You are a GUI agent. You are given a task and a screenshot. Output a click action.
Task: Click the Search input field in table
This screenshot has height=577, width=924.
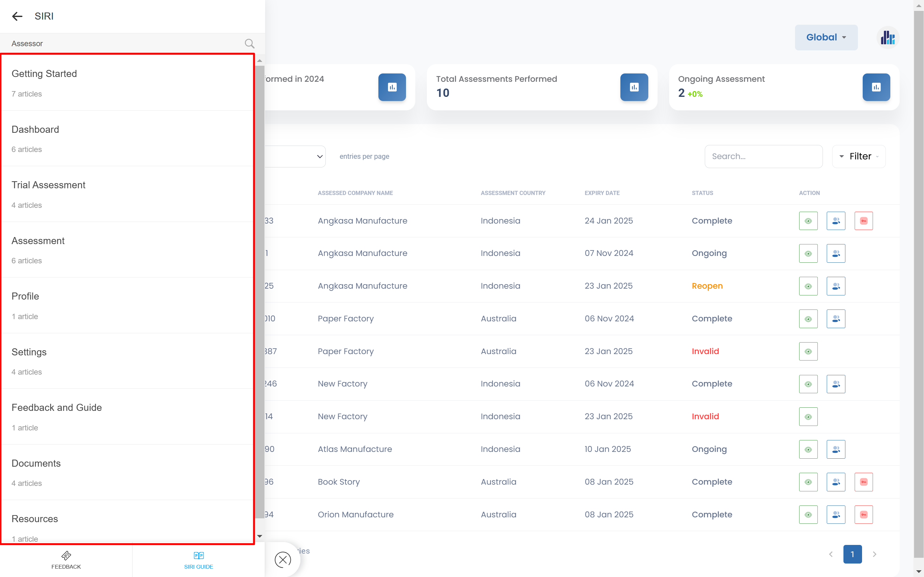tap(763, 156)
